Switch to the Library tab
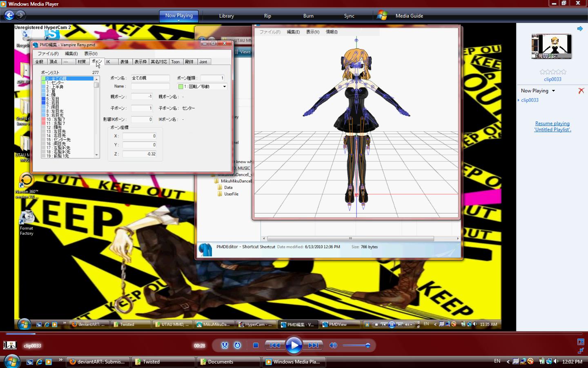Screen dimensions: 588x368 pyautogui.click(x=226, y=16)
